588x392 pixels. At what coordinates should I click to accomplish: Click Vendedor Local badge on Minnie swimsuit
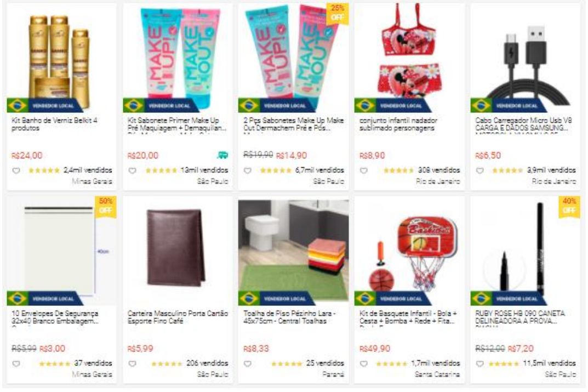pyautogui.click(x=392, y=106)
